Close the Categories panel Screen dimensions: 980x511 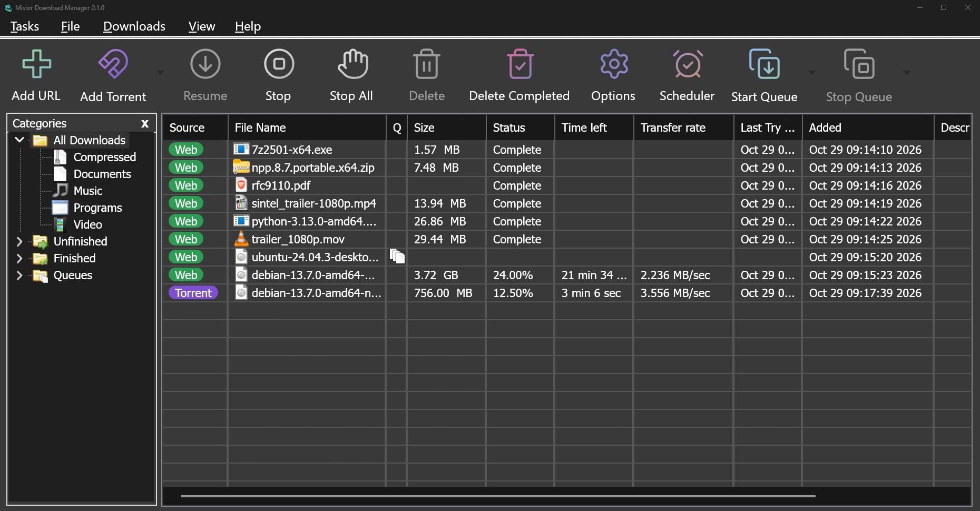click(x=145, y=124)
